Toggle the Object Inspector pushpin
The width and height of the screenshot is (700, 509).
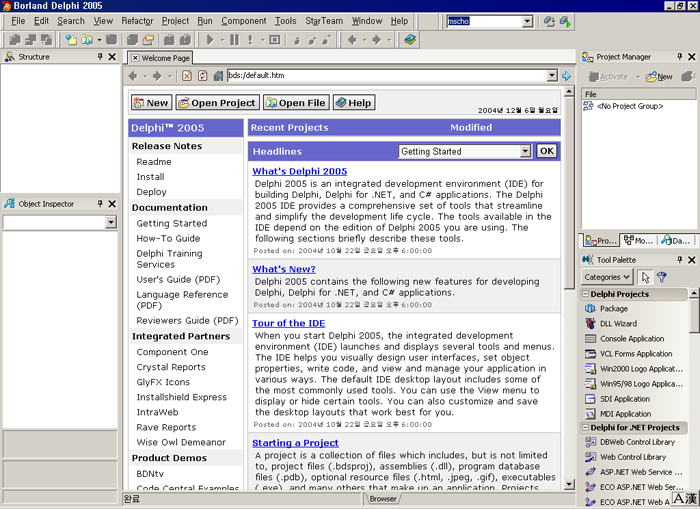(100, 204)
